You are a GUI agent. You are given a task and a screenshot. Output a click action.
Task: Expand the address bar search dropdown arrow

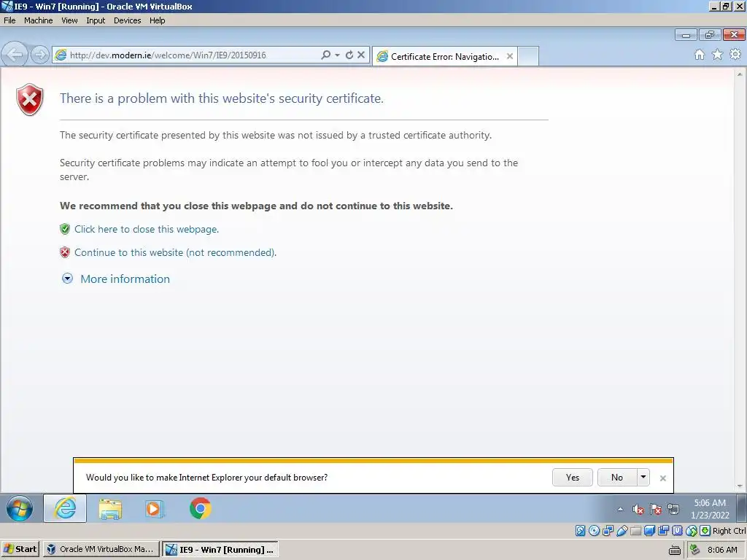pos(337,55)
